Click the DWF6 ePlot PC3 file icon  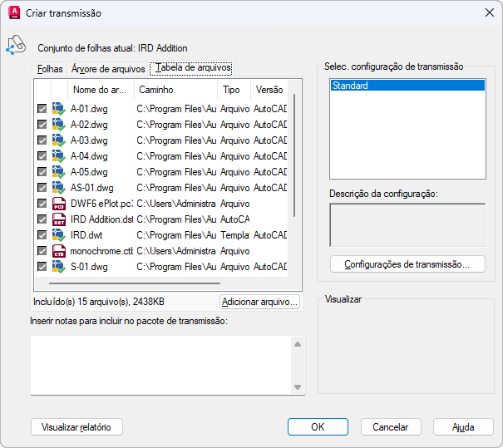[x=58, y=204]
